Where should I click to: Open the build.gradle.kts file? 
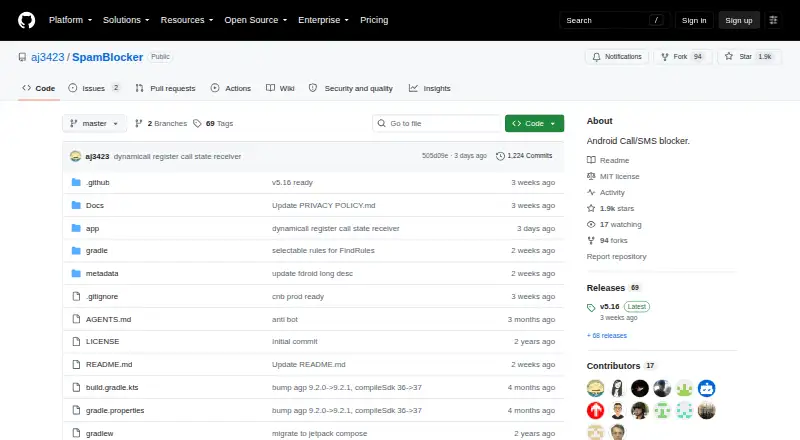112,387
